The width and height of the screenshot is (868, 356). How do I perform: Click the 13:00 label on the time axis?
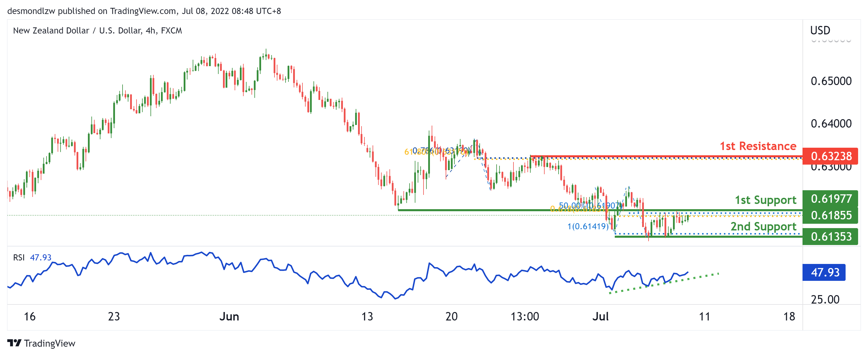[525, 317]
